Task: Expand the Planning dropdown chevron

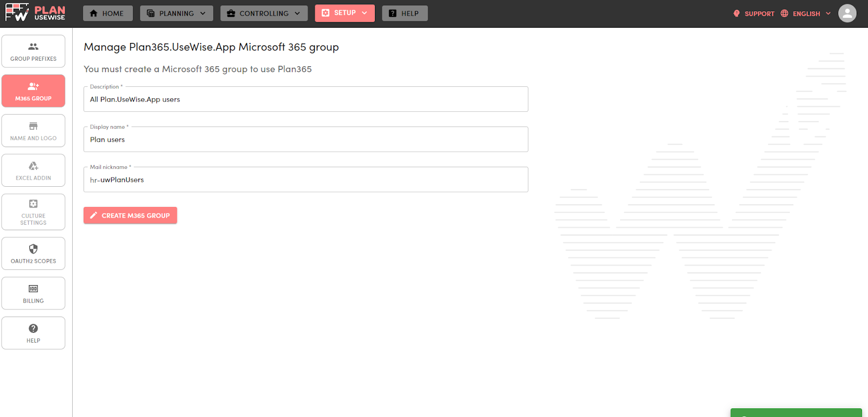Action: (x=203, y=14)
